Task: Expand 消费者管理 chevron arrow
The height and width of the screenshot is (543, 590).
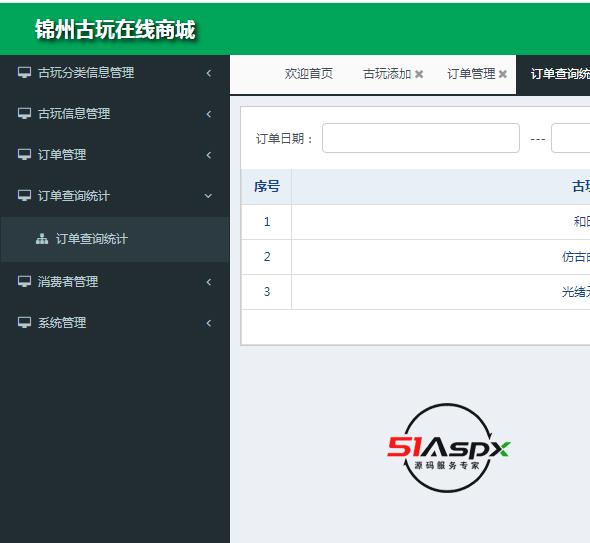Action: click(x=209, y=282)
